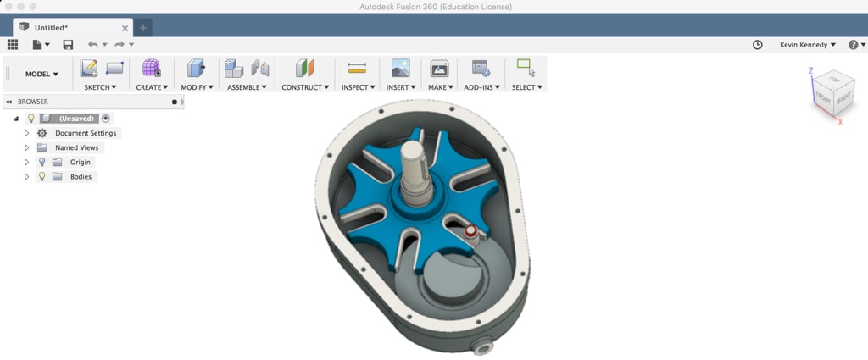
Task: Click the Joint assemble icon
Action: (x=260, y=69)
